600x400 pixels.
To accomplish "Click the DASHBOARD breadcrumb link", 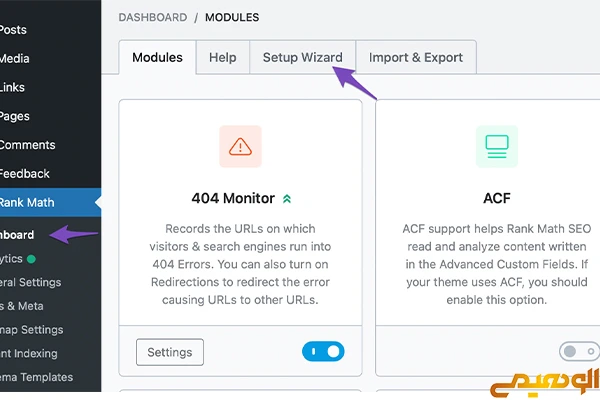I will pyautogui.click(x=153, y=18).
